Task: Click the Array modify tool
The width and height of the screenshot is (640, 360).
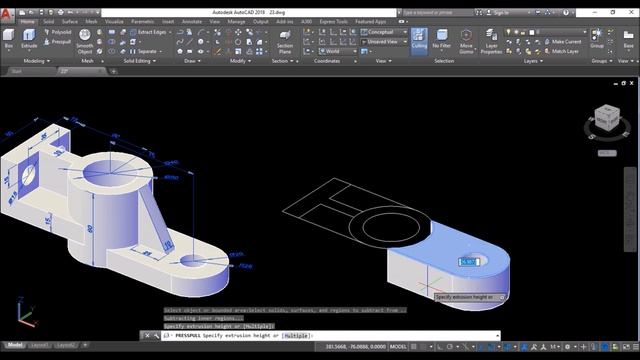Action: (259, 51)
